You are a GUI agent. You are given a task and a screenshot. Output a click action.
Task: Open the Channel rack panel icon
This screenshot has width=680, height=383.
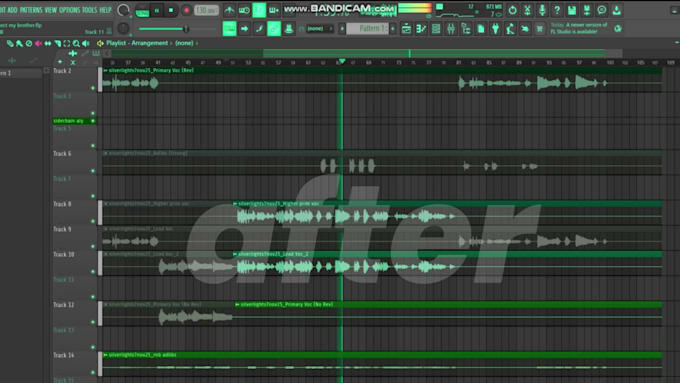(x=436, y=29)
